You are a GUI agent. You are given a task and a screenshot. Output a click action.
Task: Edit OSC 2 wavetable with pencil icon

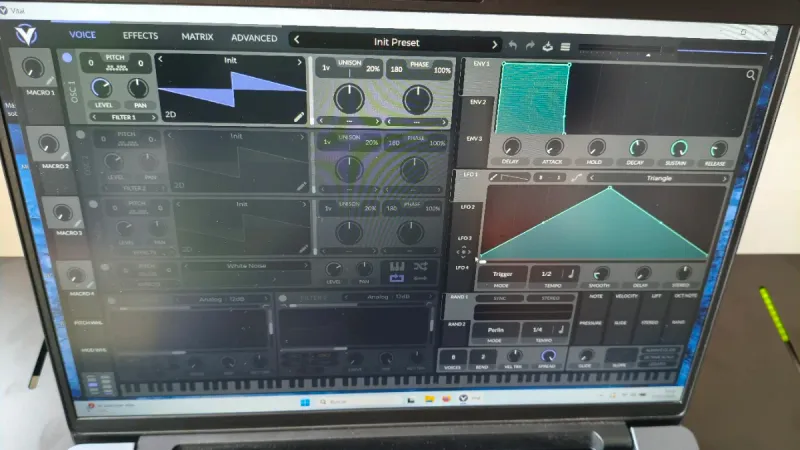point(302,186)
